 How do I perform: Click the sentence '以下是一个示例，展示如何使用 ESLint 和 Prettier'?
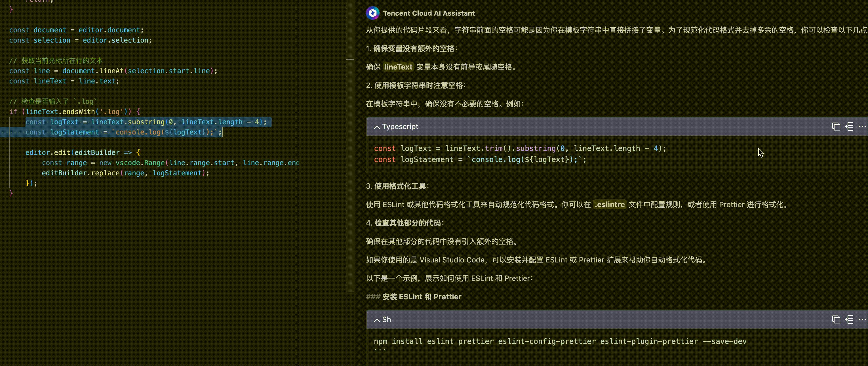tap(449, 278)
